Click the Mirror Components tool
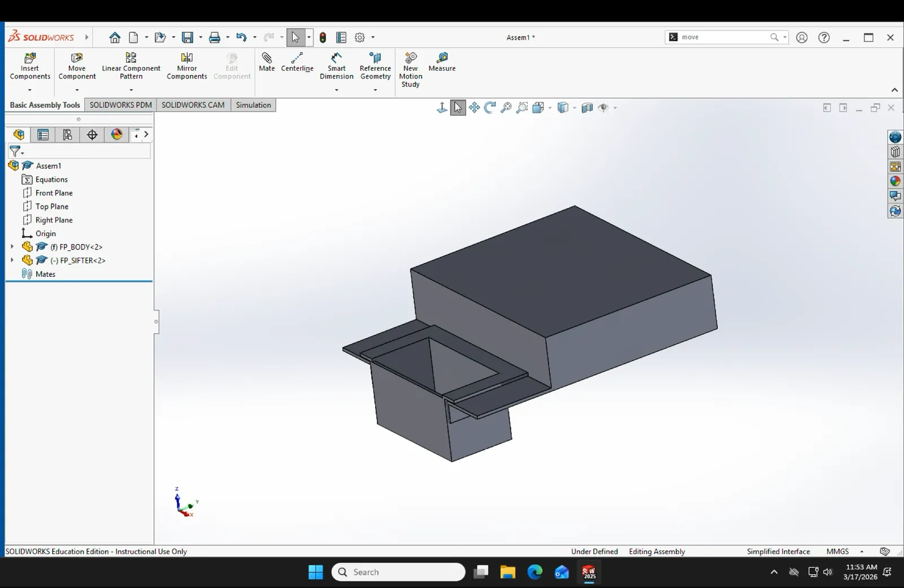 click(186, 66)
